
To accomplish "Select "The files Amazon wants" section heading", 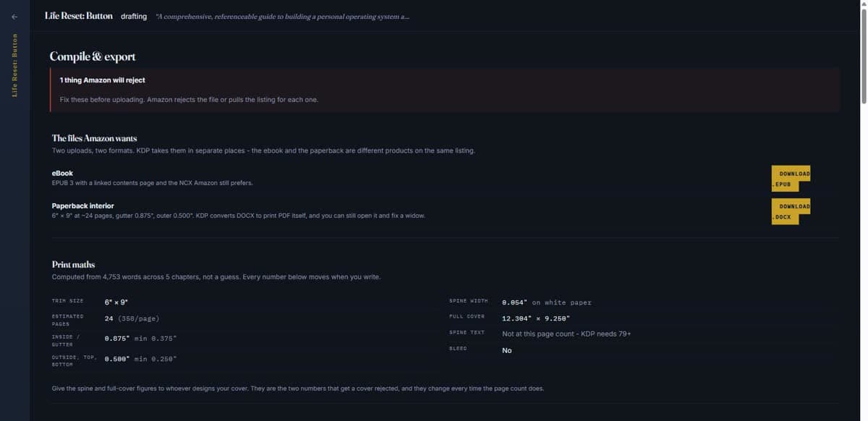I will pos(94,138).
